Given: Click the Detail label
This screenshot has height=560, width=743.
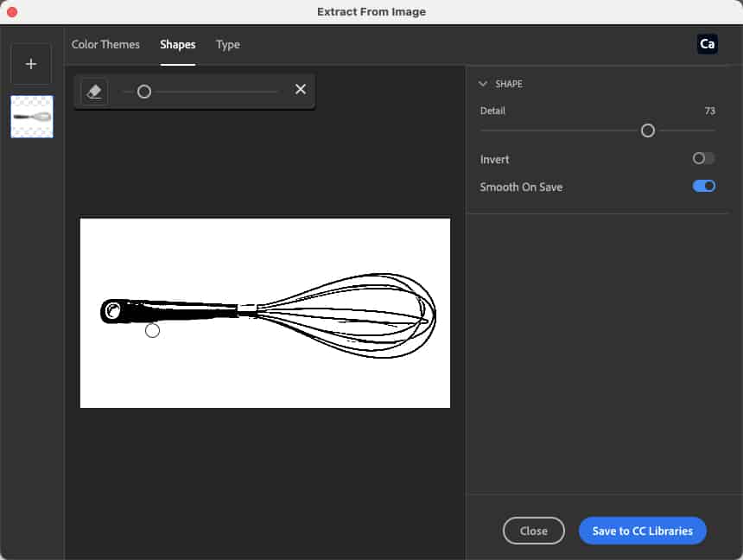Looking at the screenshot, I should click(492, 111).
